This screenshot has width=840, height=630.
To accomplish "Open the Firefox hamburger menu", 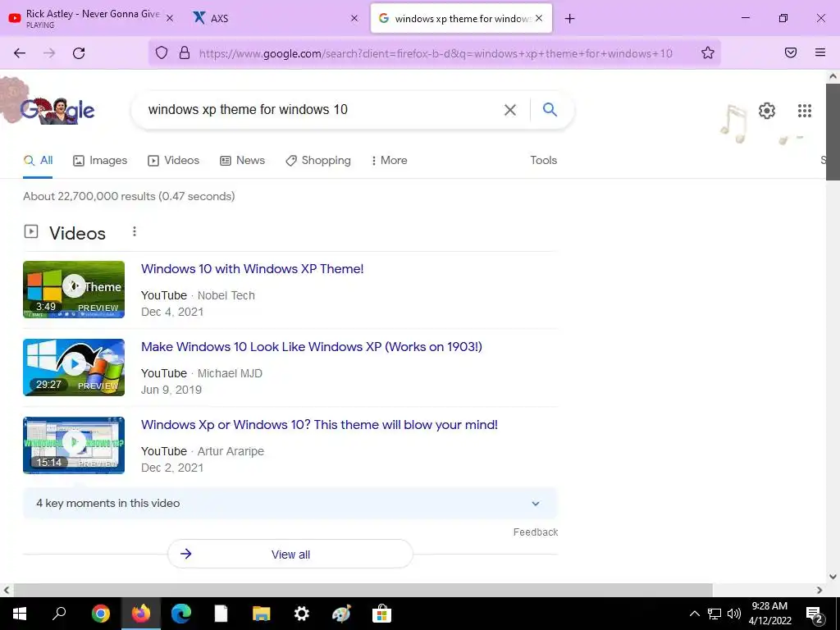I will click(820, 52).
